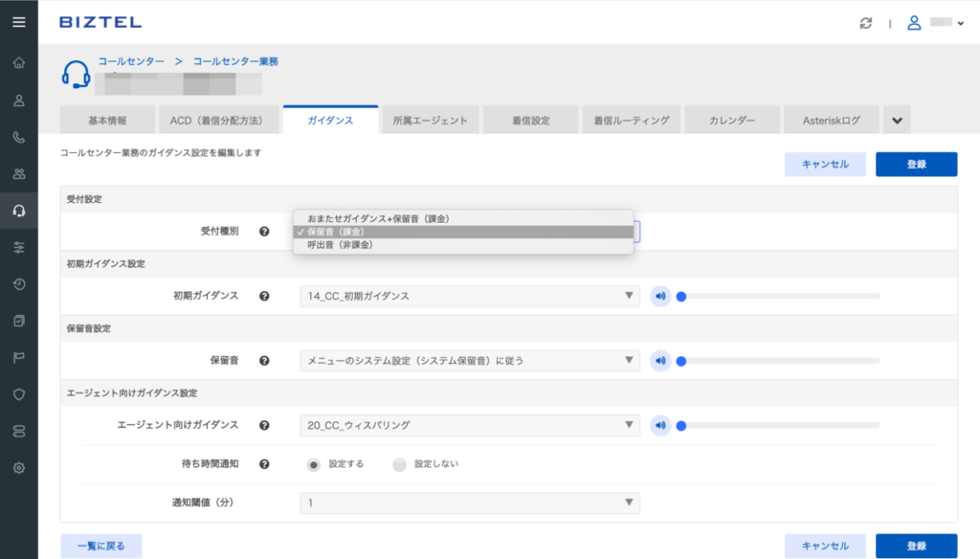The height and width of the screenshot is (559, 980).
Task: Open the 初期ガイダンス dropdown
Action: (469, 297)
